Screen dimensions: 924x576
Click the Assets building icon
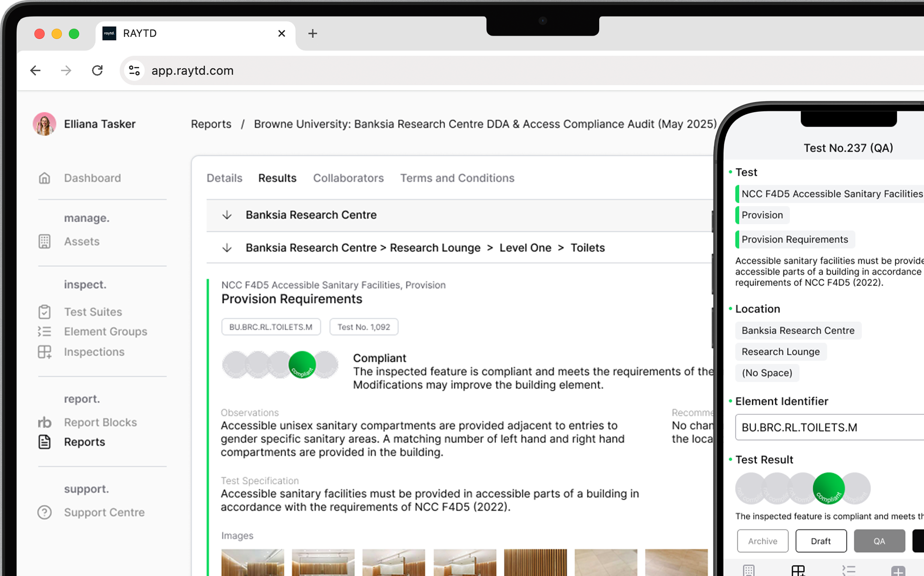(44, 242)
